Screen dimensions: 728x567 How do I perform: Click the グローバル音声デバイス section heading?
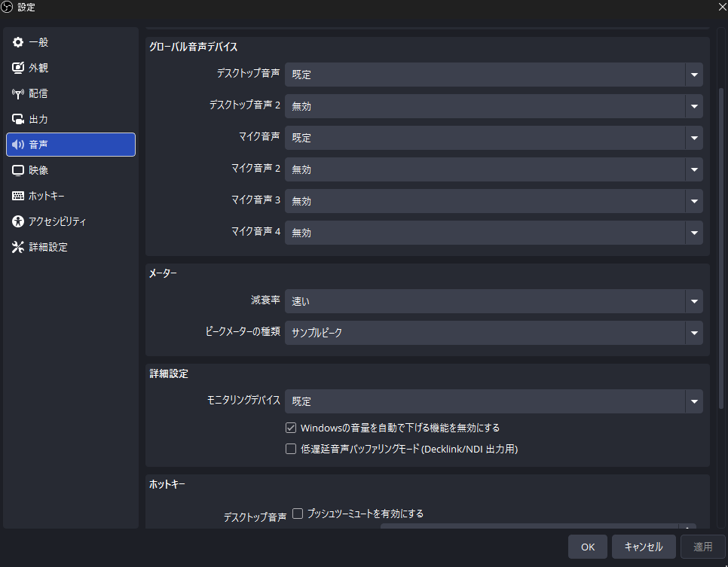coord(193,47)
